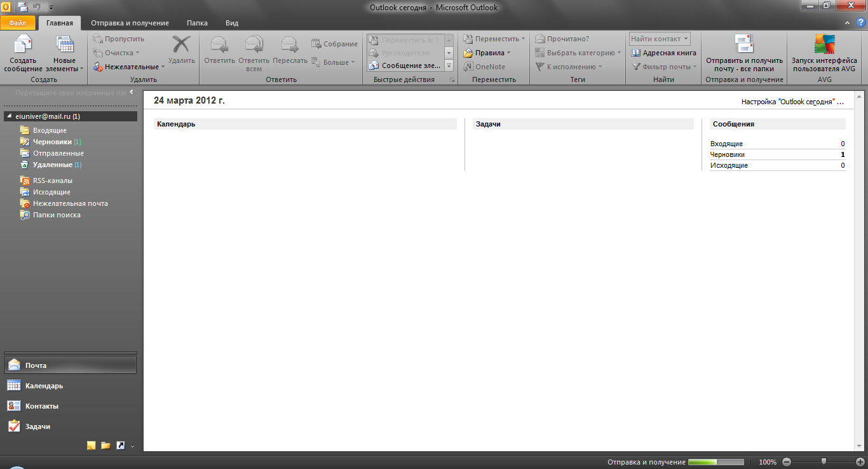Viewport: 868px width, 469px height.
Task: Click the zoom out minus button
Action: tap(787, 462)
